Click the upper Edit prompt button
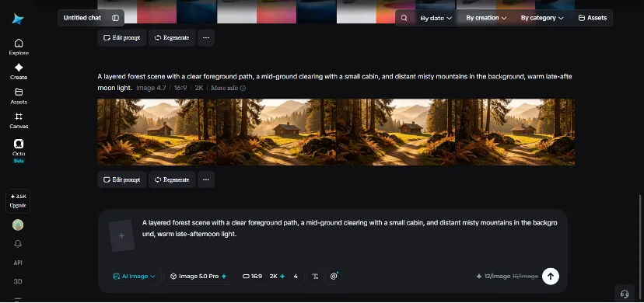The image size is (644, 303). point(122,38)
